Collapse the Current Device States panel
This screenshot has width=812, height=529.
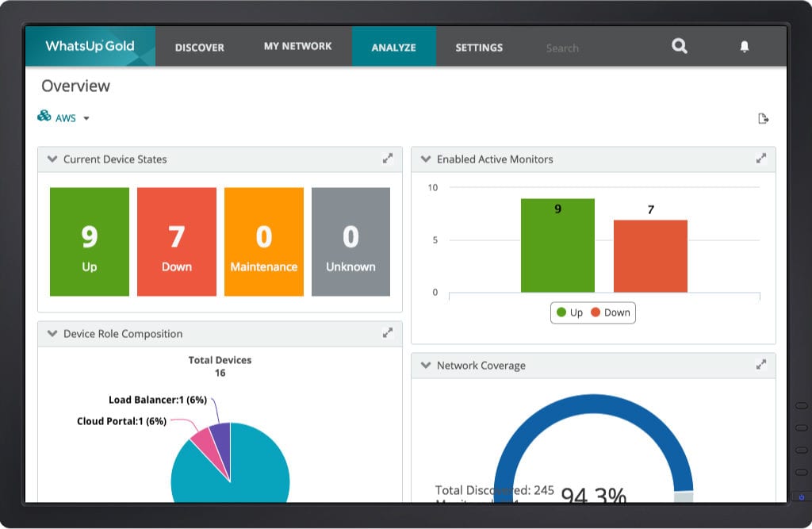[x=52, y=159]
